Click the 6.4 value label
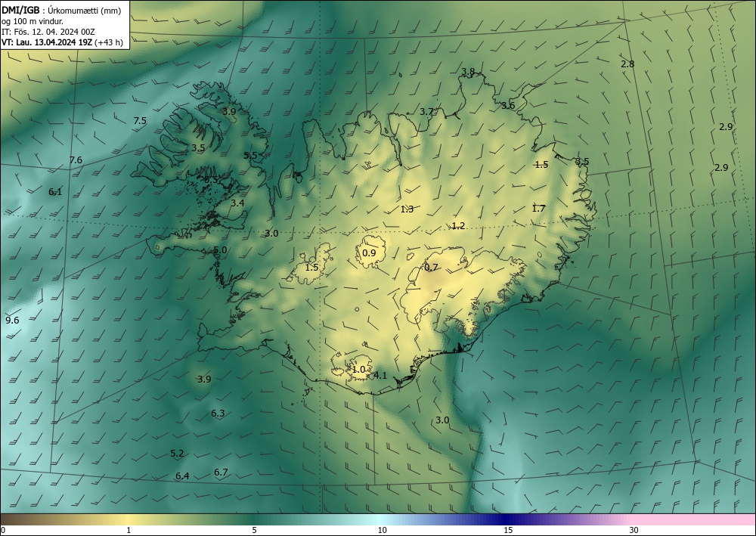 182,476
